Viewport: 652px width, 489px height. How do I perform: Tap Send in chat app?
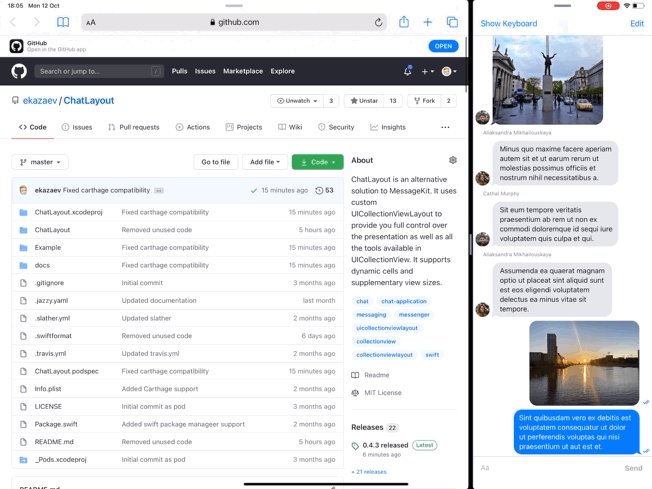[x=633, y=468]
